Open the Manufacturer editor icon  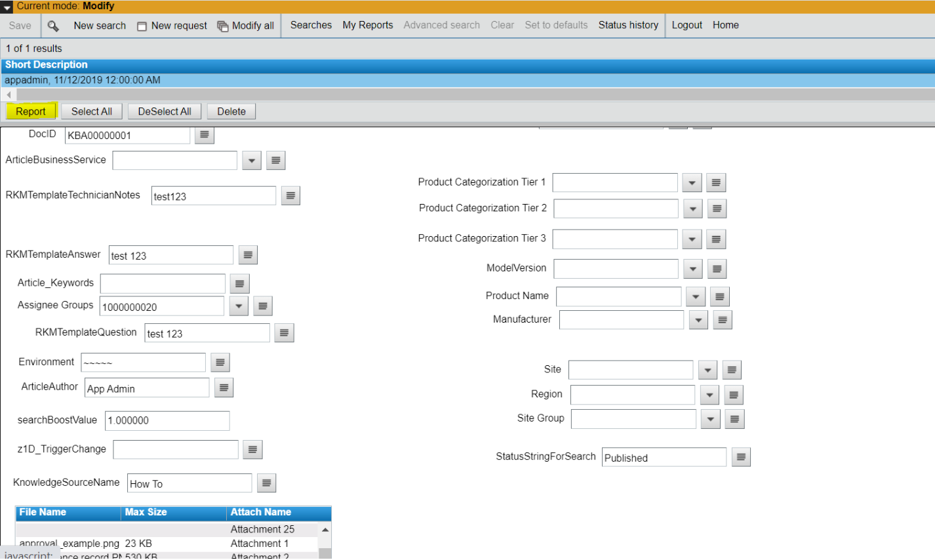click(723, 319)
